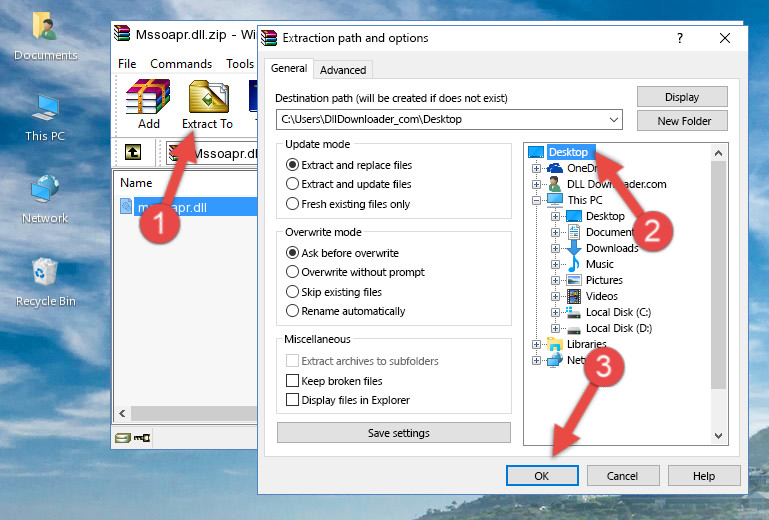Viewport: 769px width, 520px height.
Task: Select the Local Disk (C:) drive icon
Action: [573, 312]
